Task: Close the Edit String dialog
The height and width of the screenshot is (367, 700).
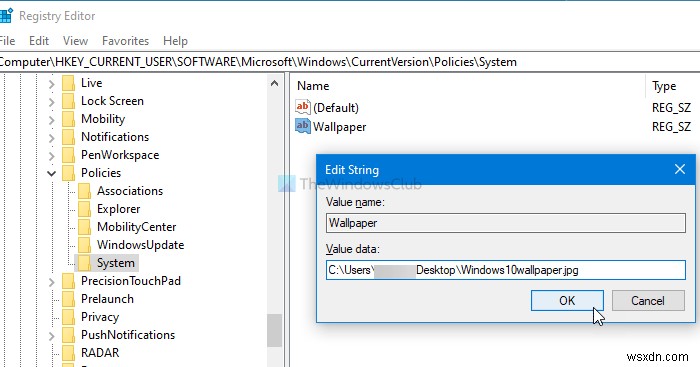Action: click(679, 169)
